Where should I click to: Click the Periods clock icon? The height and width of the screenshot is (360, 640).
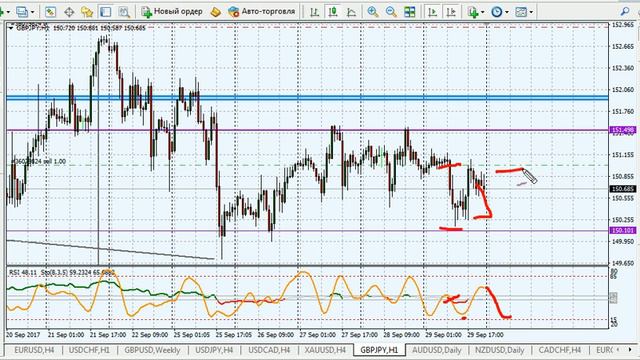(496, 12)
